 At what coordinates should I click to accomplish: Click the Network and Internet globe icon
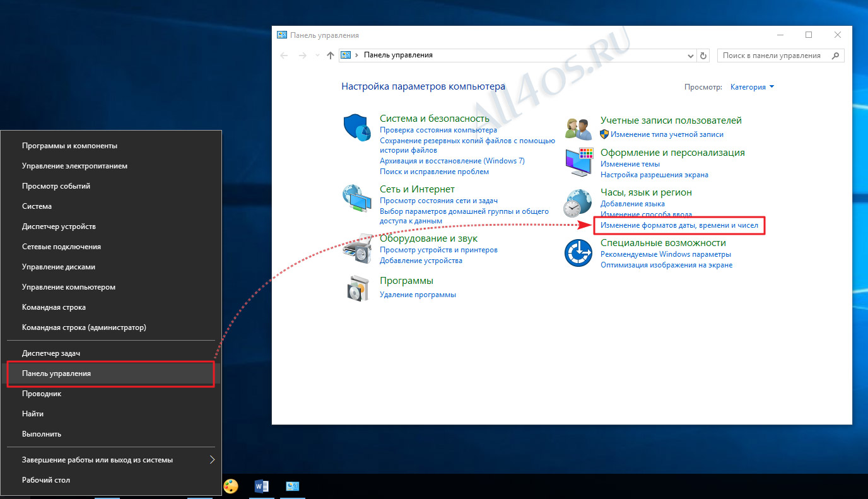pyautogui.click(x=358, y=199)
